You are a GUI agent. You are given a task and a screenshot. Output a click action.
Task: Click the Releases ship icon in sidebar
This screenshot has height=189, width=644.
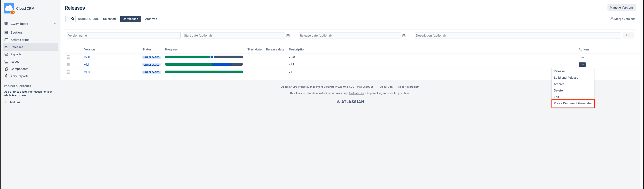pos(6,47)
